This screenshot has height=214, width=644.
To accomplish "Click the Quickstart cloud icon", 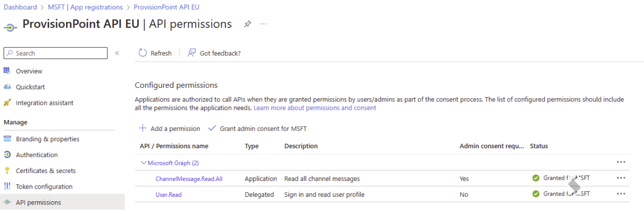I will [x=7, y=86].
